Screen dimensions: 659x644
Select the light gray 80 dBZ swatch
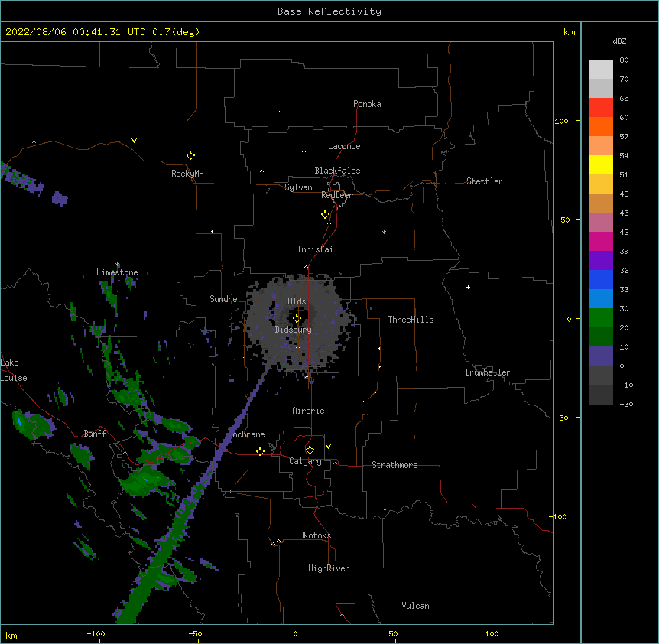pos(601,69)
